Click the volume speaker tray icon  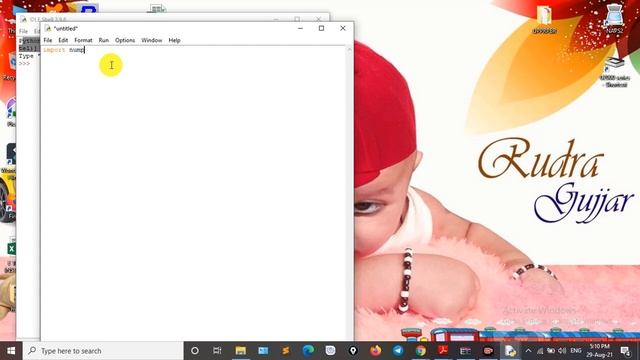(562, 351)
